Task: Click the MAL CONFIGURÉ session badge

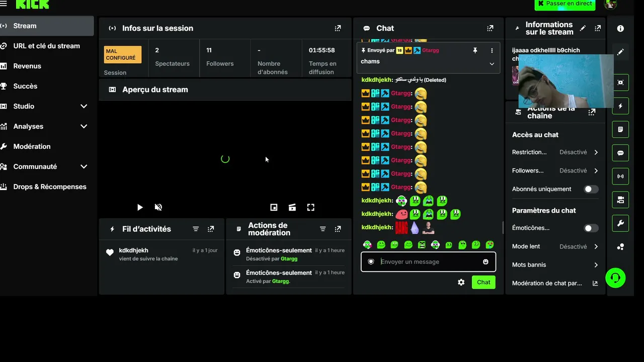Action: click(123, 54)
